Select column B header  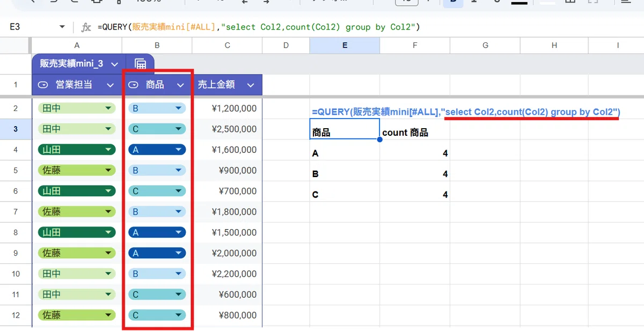pos(157,45)
